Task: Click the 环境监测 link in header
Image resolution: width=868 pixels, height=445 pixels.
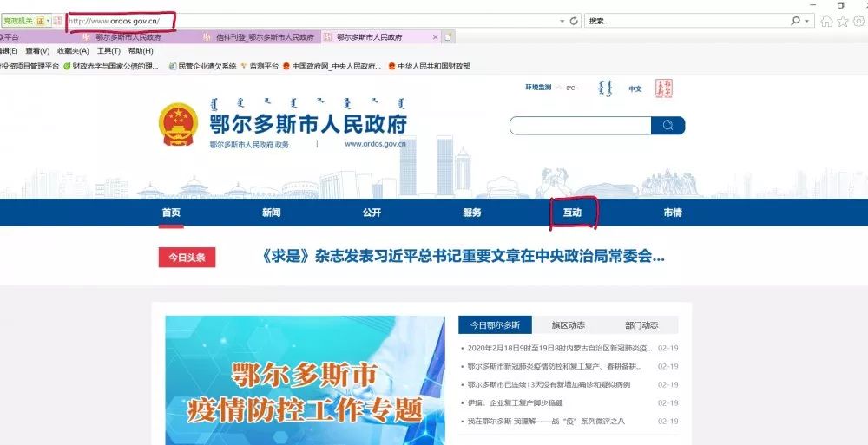Action: click(538, 88)
